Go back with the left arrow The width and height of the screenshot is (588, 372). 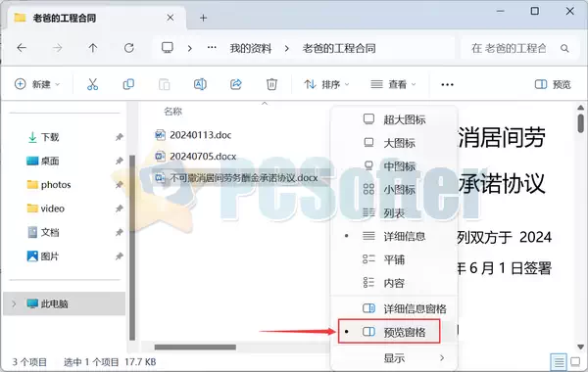[22, 48]
